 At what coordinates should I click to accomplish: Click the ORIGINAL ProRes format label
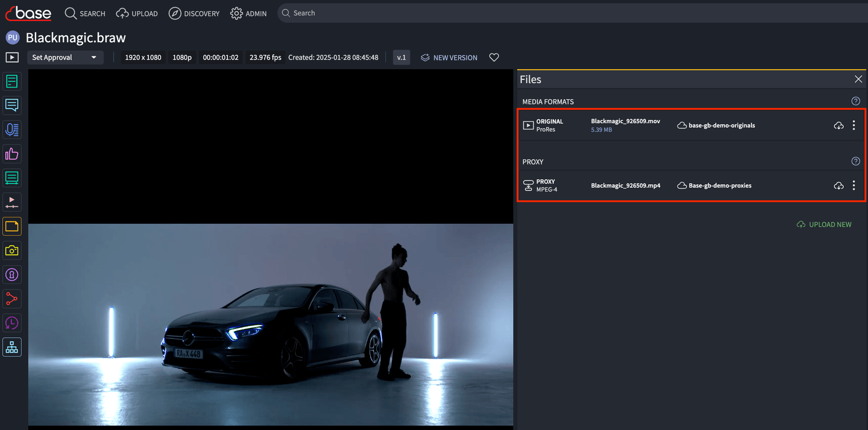[549, 125]
